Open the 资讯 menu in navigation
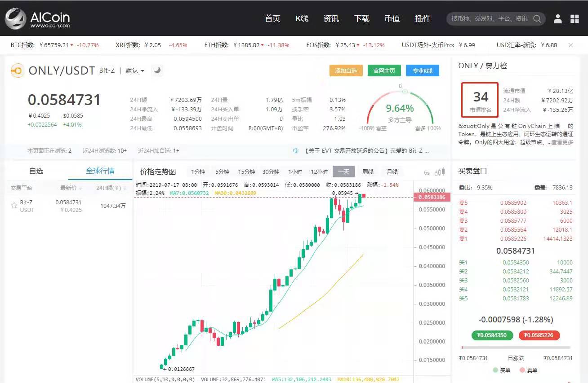The image size is (588, 383). tap(331, 18)
